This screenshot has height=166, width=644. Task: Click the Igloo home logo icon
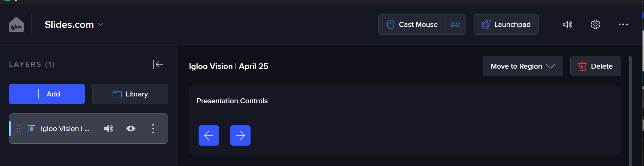[16, 25]
